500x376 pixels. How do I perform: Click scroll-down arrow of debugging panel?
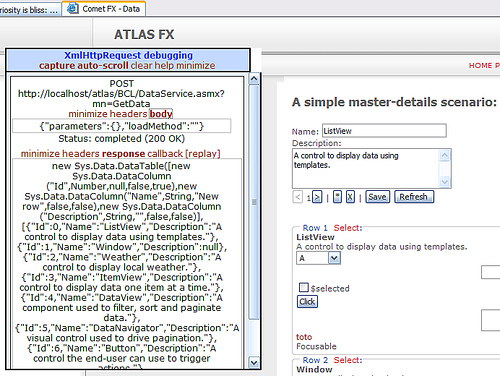pos(254,362)
